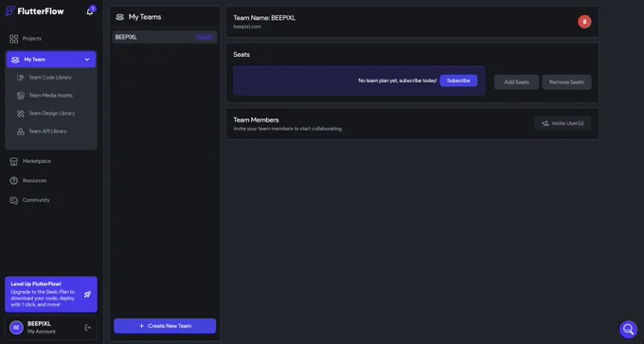The image size is (644, 344).
Task: Click the Remove Seats button
Action: (x=566, y=82)
